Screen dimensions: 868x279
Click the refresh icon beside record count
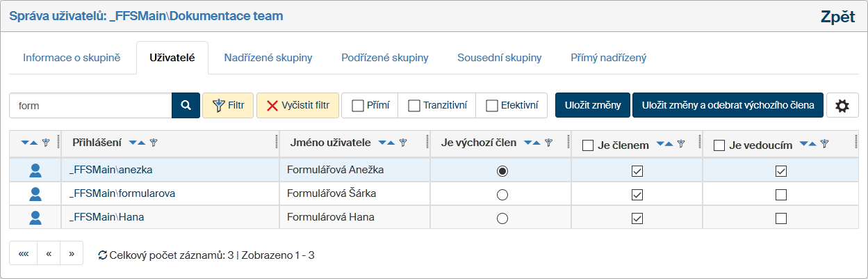pyautogui.click(x=103, y=255)
